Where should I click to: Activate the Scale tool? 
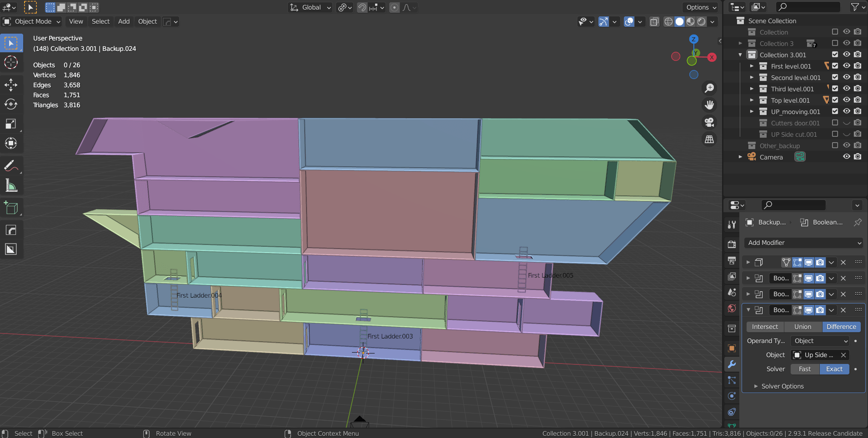click(11, 124)
